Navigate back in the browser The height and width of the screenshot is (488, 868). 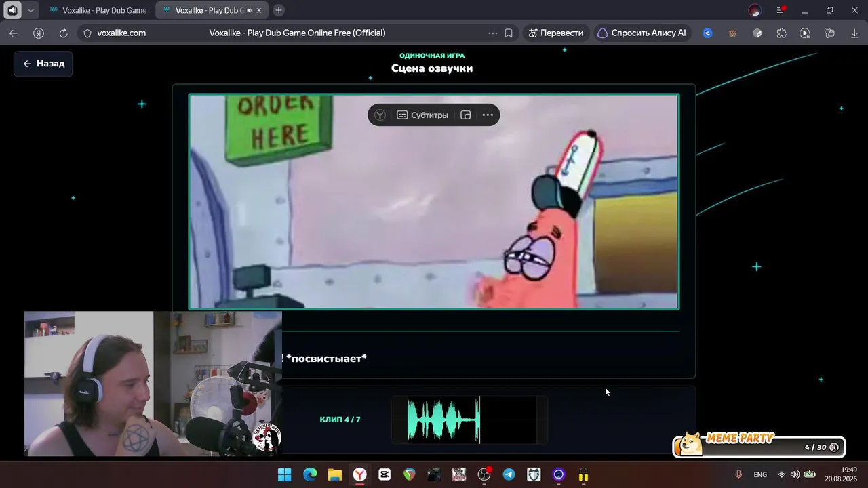[x=14, y=33]
